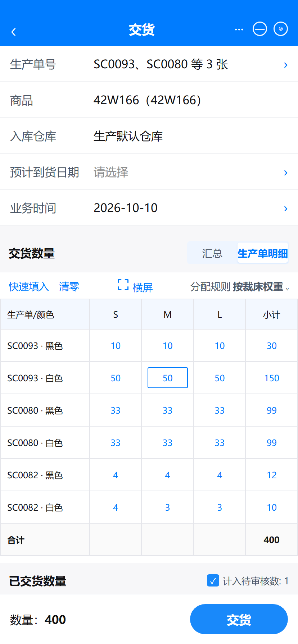Viewport: 298px width, 644px height.
Task: Edit SC0082 白色 L quantity
Action: tap(220, 507)
